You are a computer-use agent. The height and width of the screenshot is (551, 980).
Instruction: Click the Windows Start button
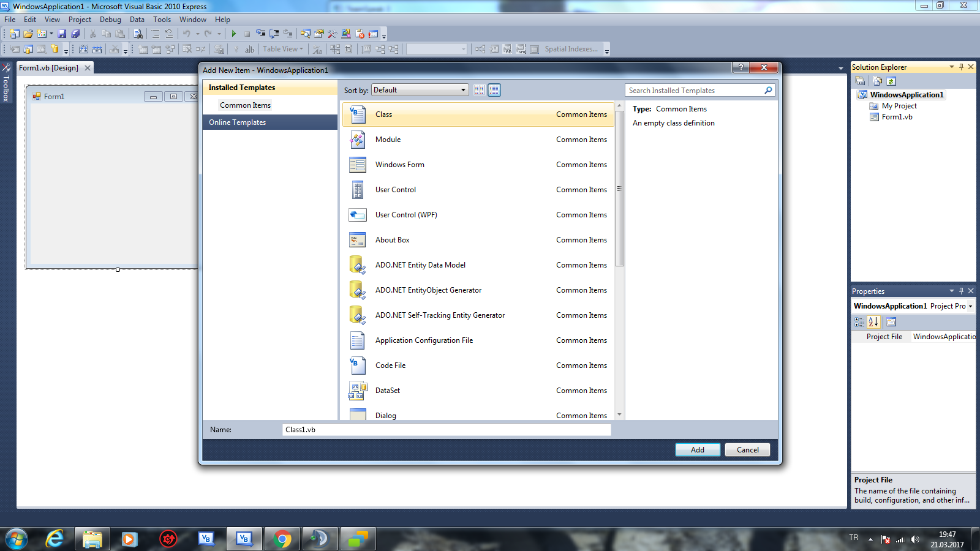[x=16, y=539]
